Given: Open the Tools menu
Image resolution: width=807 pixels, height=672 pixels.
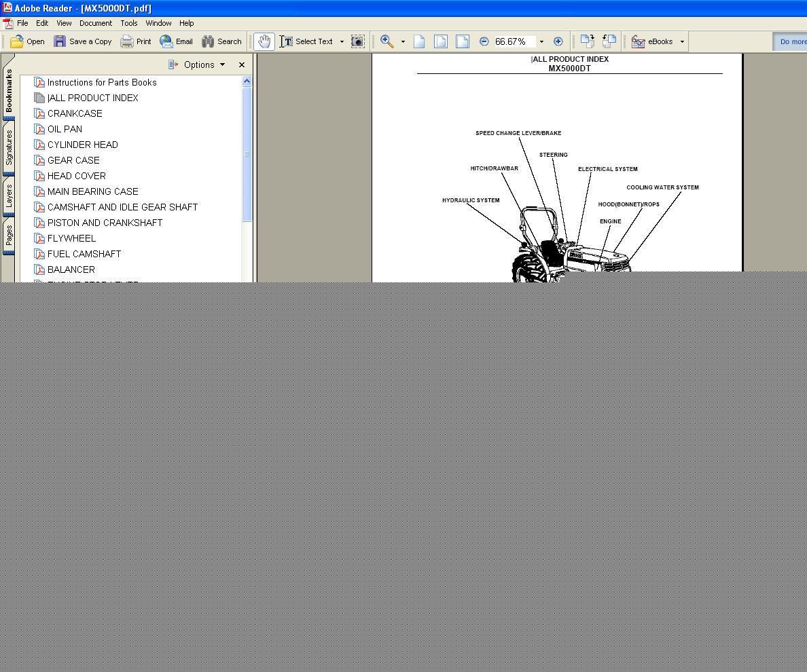Looking at the screenshot, I should pos(128,23).
